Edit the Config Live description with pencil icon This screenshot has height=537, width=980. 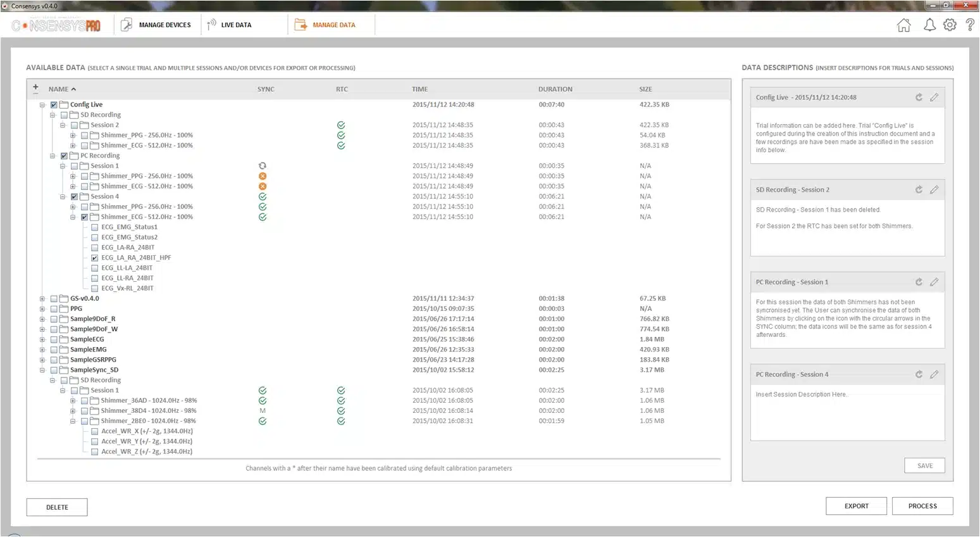click(x=934, y=98)
